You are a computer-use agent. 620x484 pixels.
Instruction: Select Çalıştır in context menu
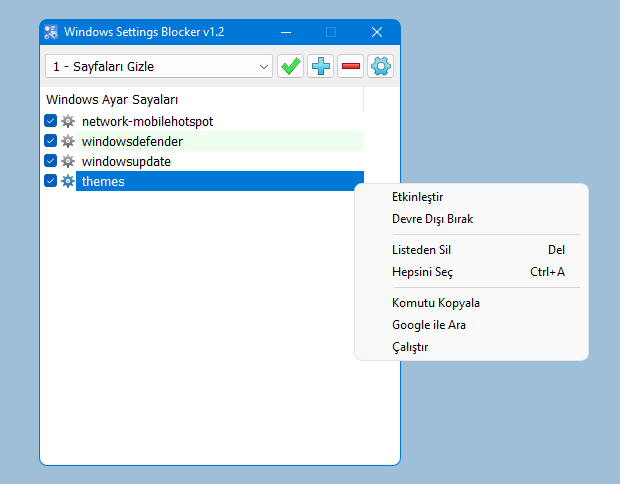click(471, 347)
